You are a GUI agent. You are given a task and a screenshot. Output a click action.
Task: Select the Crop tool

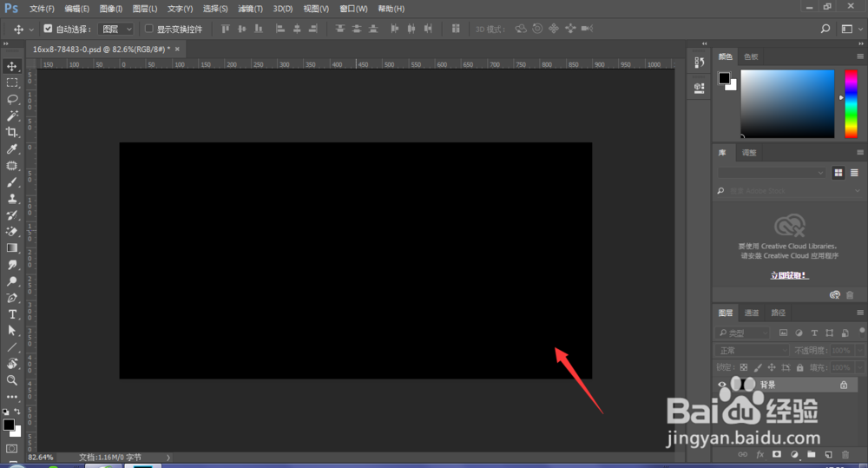[x=11, y=132]
